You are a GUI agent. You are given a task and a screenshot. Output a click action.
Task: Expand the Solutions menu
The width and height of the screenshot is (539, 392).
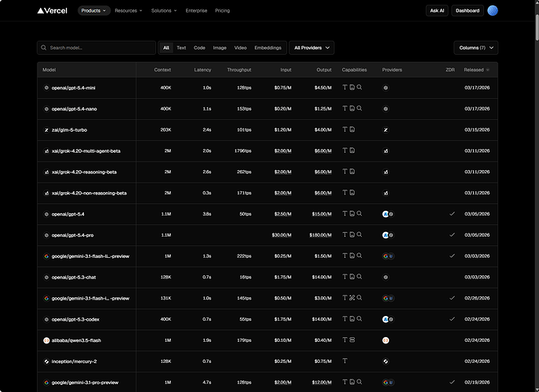point(164,11)
